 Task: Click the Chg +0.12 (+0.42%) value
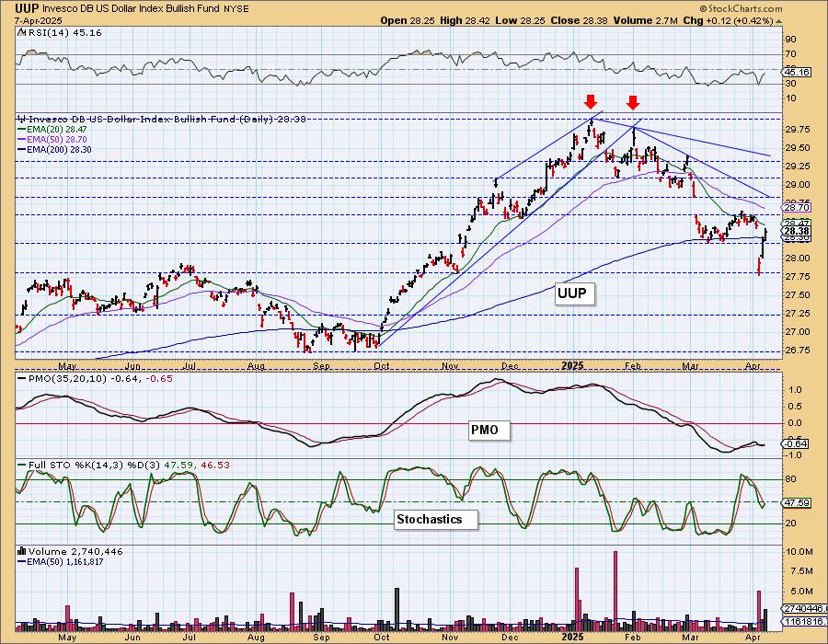[729, 20]
